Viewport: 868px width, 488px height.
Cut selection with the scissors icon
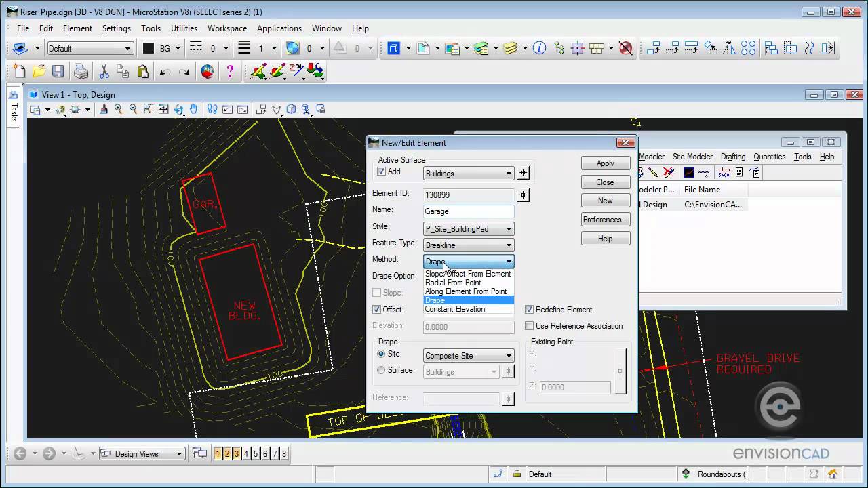(x=104, y=71)
